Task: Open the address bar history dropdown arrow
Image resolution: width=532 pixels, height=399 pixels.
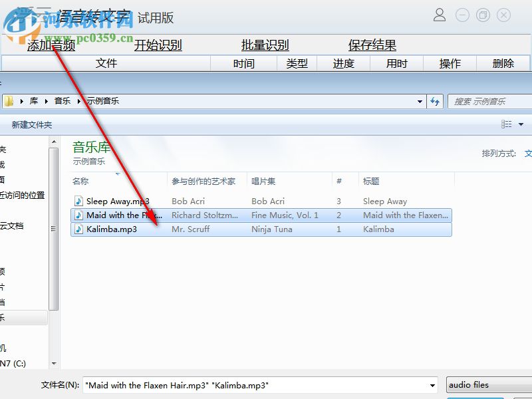Action: tap(420, 100)
